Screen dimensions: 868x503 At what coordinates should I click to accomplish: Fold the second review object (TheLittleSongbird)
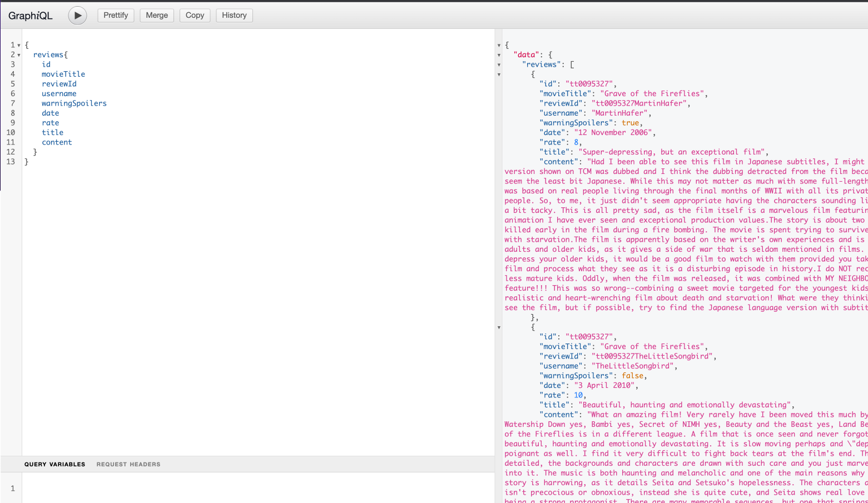[x=499, y=327]
